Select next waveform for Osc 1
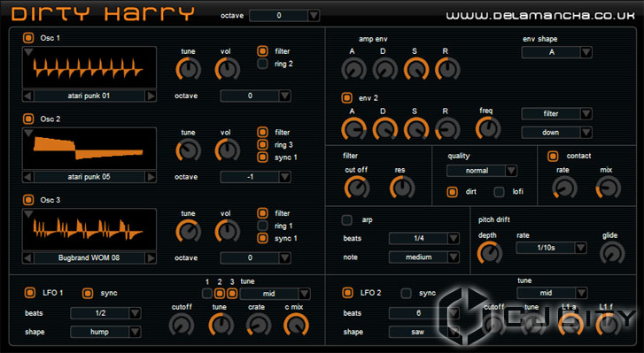 (151, 96)
